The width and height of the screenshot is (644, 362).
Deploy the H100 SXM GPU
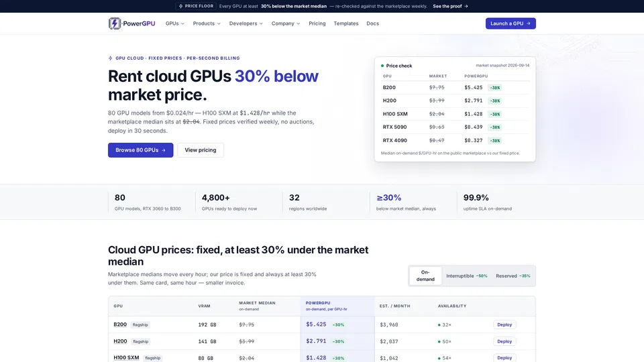[504, 358]
